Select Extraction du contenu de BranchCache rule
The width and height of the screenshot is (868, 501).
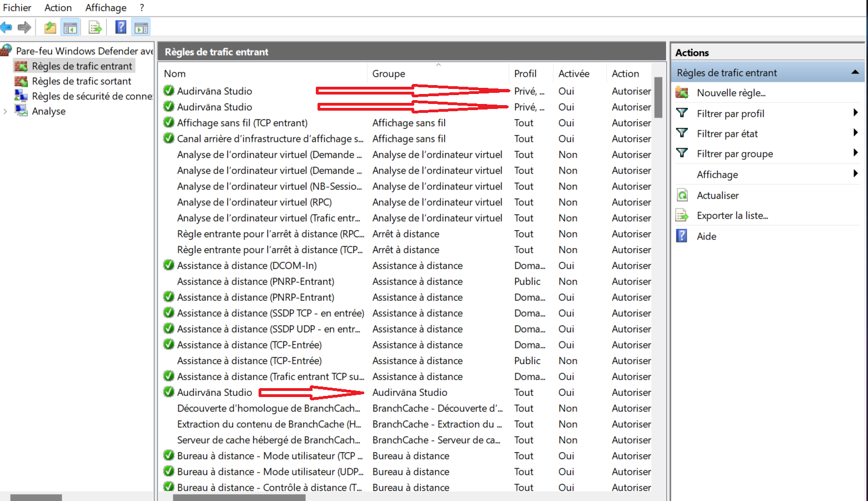click(x=269, y=424)
